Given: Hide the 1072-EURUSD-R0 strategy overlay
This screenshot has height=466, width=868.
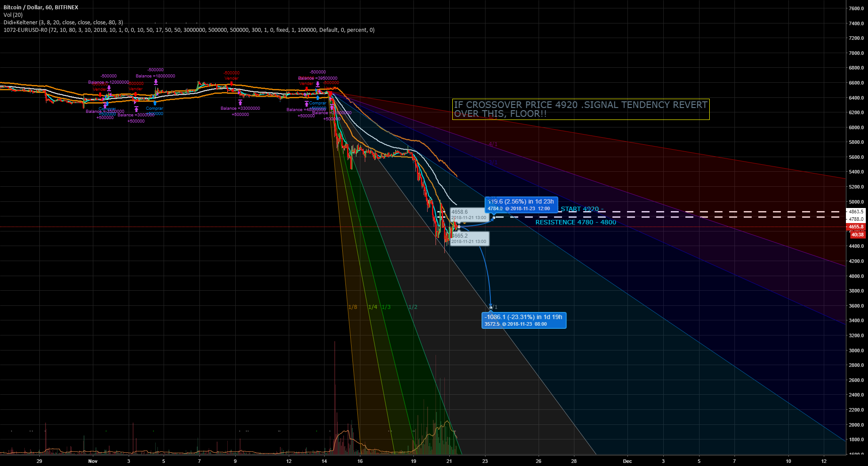Looking at the screenshot, I should coord(27,30).
